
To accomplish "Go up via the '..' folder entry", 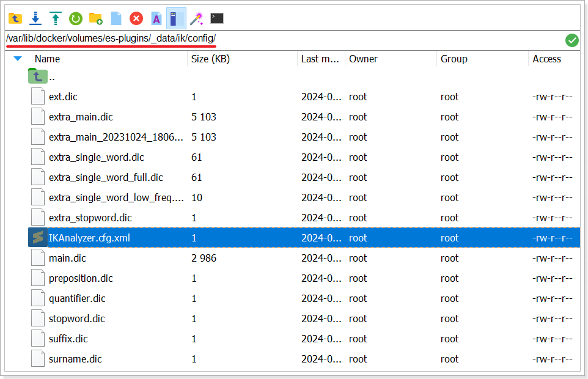I will pos(51,77).
